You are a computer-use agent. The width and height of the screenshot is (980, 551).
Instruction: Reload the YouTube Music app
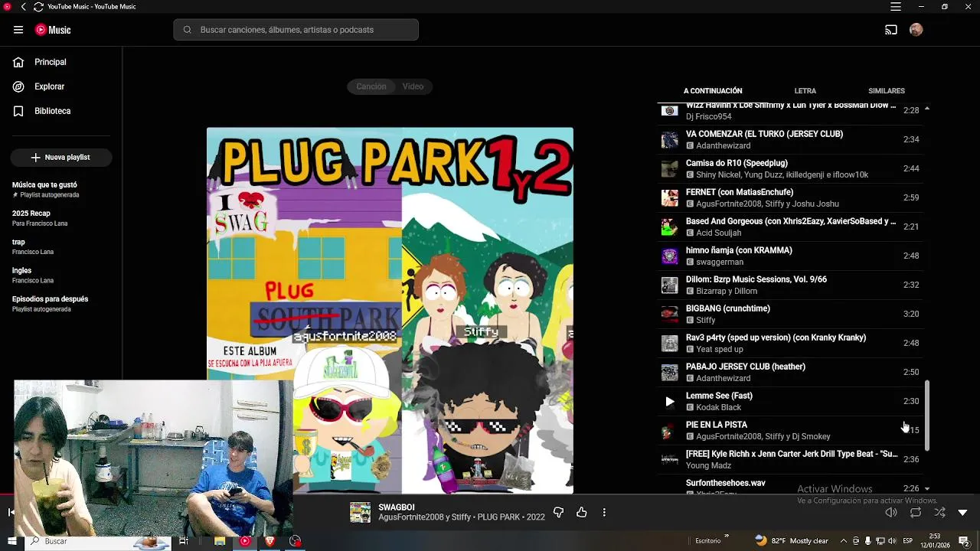[38, 7]
